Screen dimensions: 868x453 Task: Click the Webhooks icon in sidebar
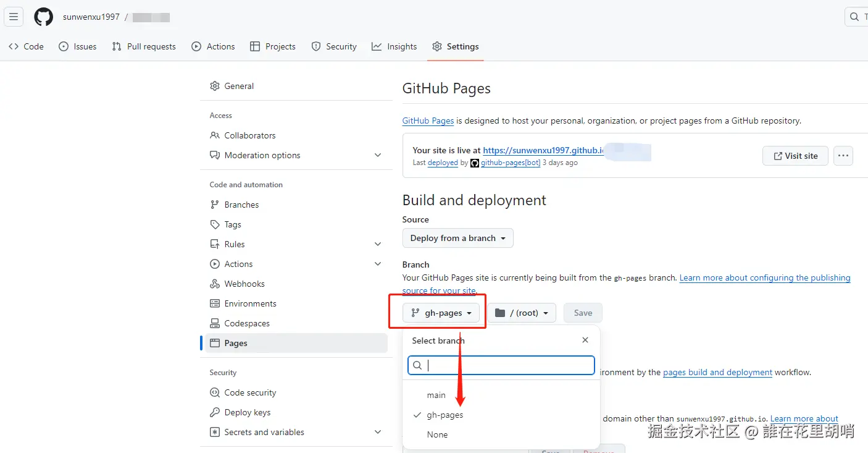coord(215,284)
